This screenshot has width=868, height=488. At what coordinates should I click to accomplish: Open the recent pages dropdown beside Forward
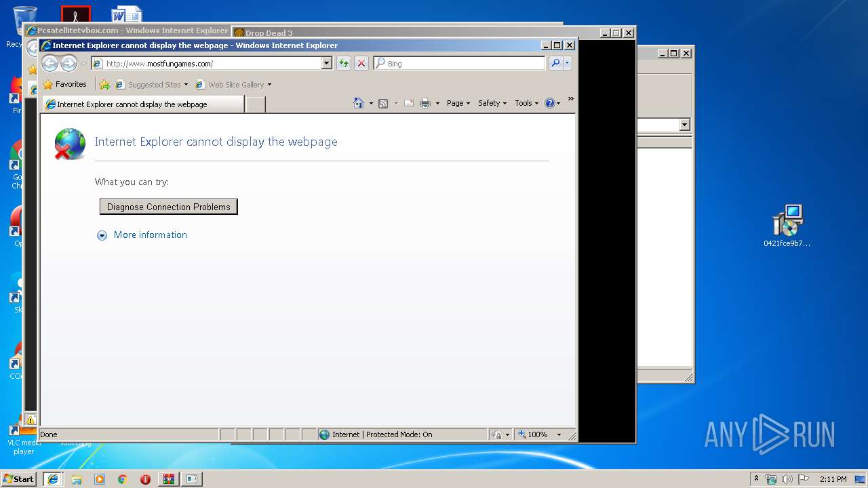coord(83,64)
